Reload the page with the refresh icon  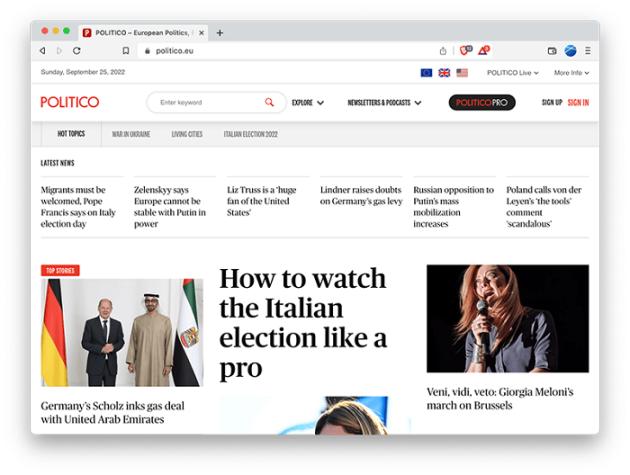pos(77,51)
